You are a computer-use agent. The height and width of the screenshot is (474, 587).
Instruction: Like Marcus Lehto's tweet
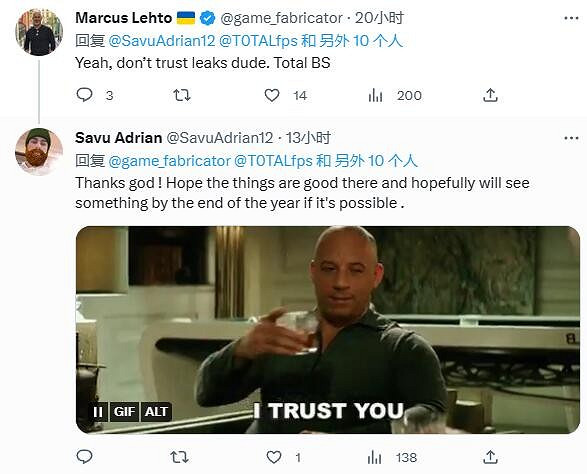tap(272, 95)
